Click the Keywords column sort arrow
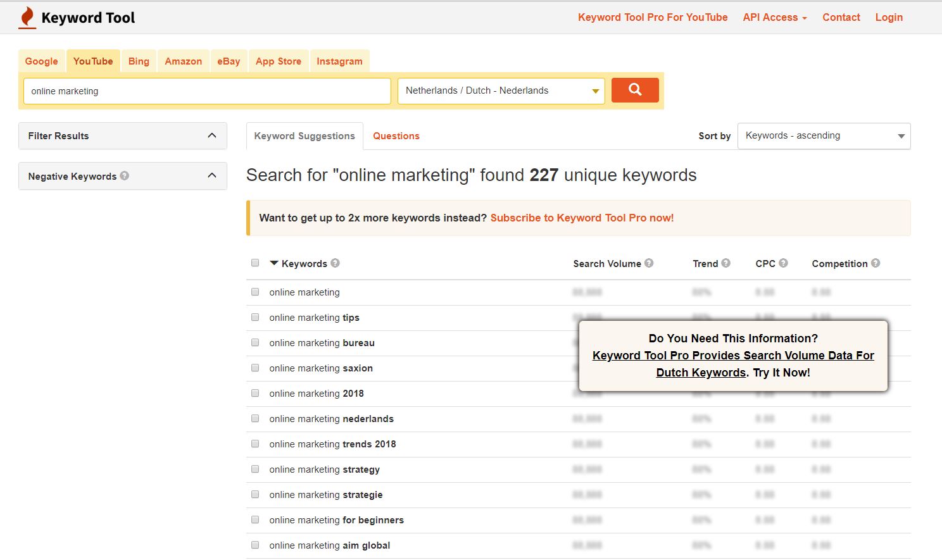Image resolution: width=942 pixels, height=560 pixels. pyautogui.click(x=274, y=263)
